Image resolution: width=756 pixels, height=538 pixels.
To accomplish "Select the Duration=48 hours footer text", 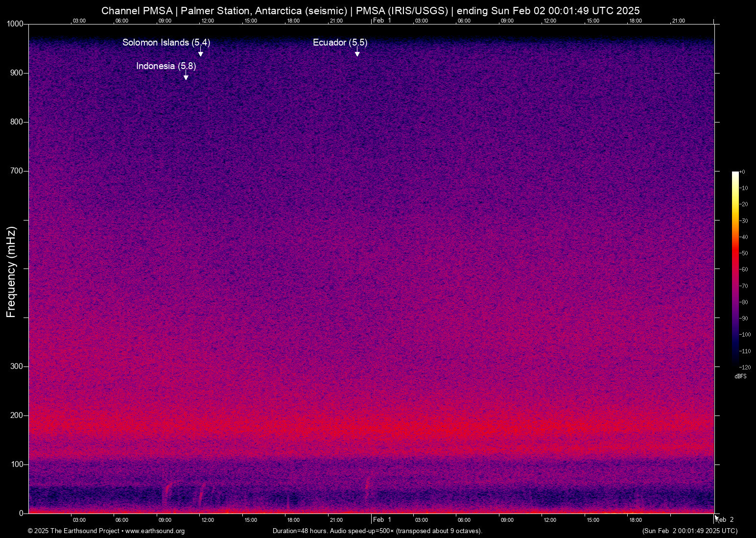I will [301, 531].
